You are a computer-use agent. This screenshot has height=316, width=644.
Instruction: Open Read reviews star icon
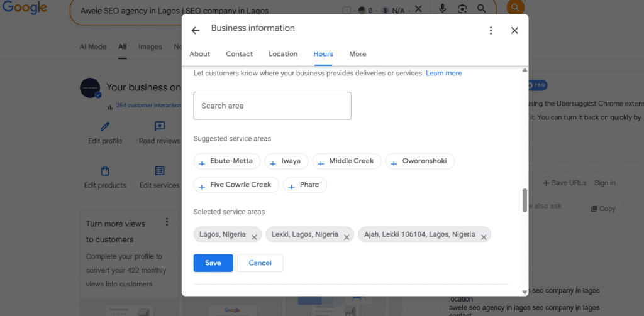point(159,126)
